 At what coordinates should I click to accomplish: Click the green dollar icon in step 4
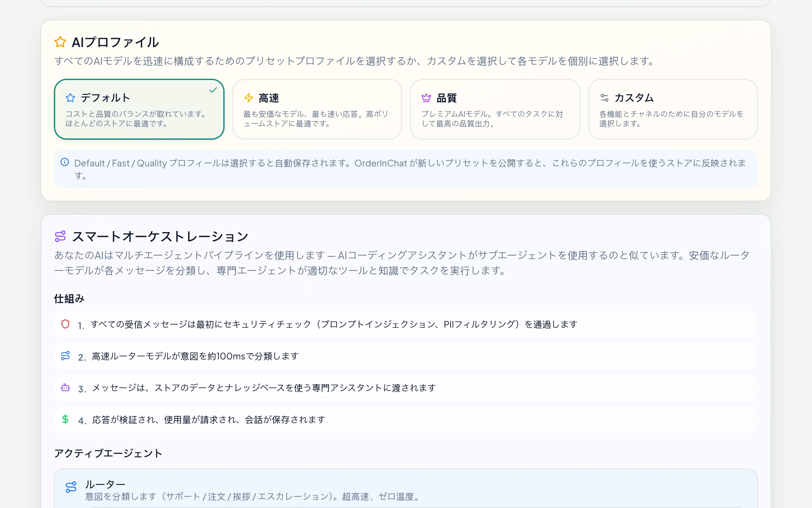(65, 419)
